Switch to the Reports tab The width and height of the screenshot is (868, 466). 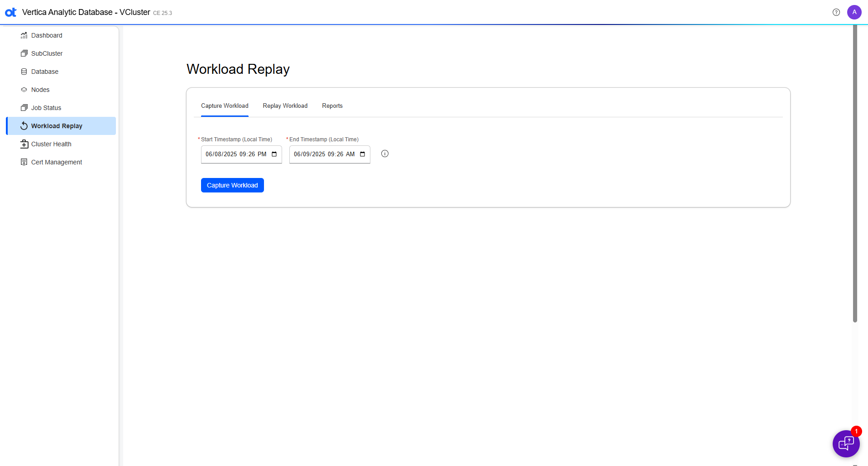pyautogui.click(x=332, y=106)
